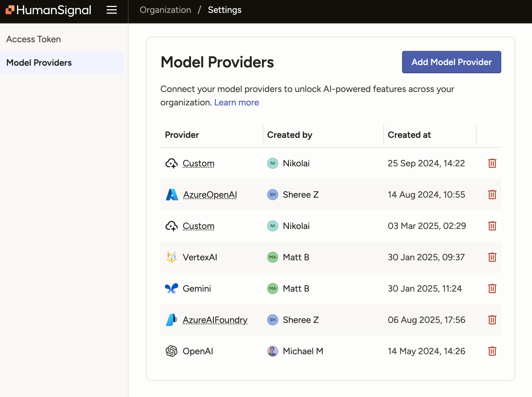Open the AzureAIFoundry provider link

(215, 320)
